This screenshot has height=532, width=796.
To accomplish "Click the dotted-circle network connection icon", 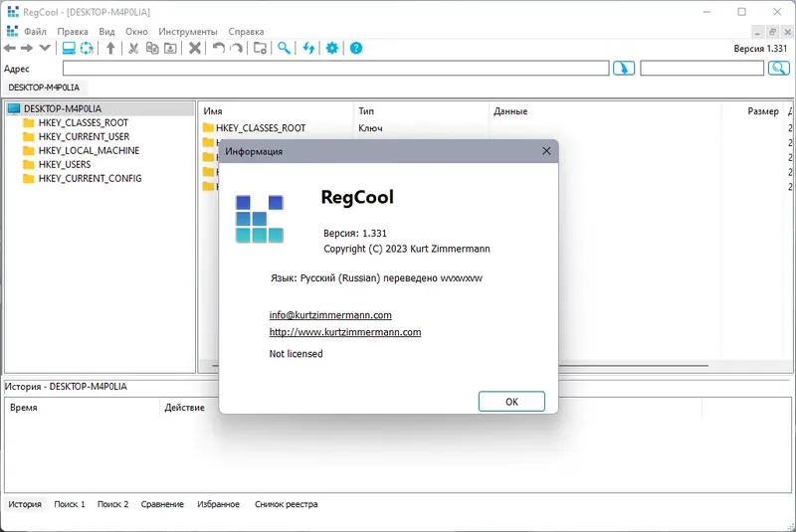I will click(87, 48).
